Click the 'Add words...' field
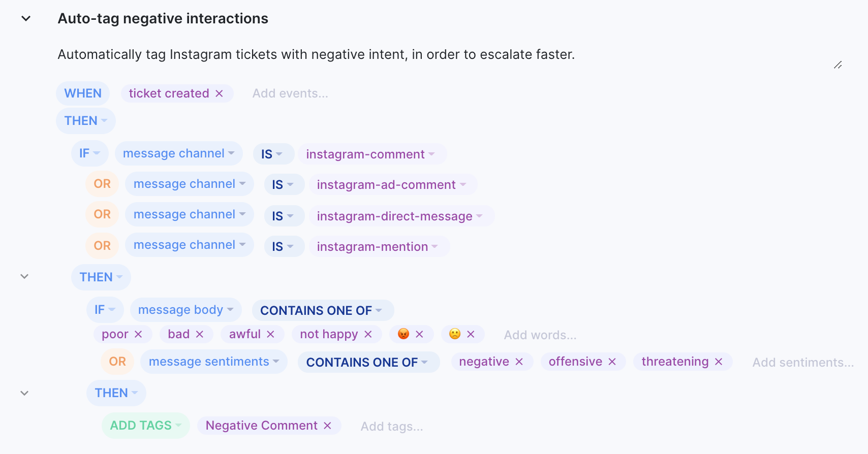Viewport: 868px width, 454px height. [540, 335]
